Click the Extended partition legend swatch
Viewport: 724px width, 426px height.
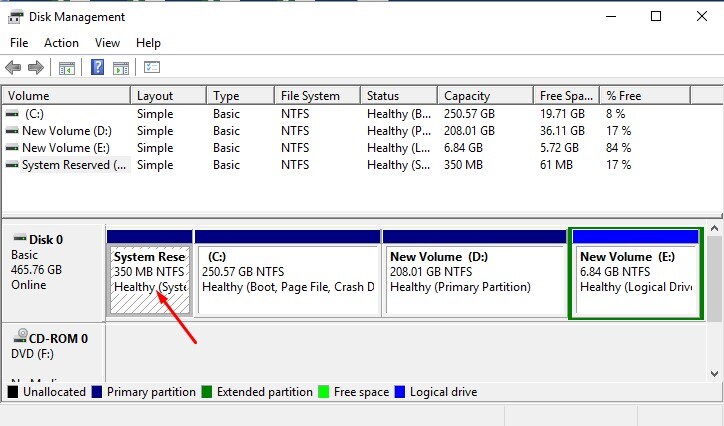pos(207,392)
